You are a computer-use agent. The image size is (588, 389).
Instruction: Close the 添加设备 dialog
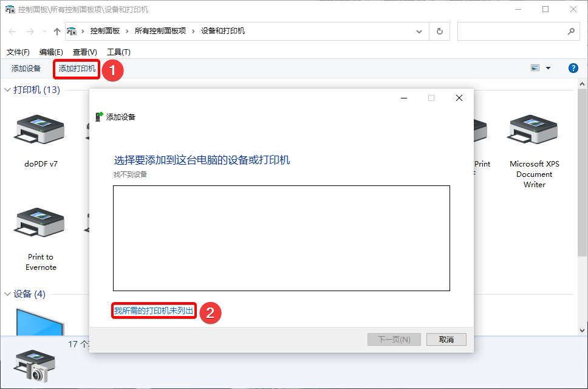point(459,98)
